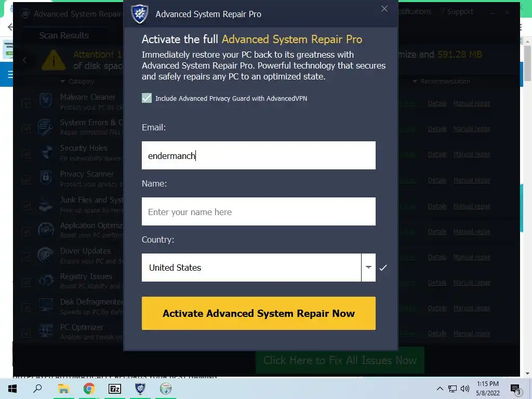Click the Registry Issues icon
This screenshot has height=399, width=532.
pos(46,281)
